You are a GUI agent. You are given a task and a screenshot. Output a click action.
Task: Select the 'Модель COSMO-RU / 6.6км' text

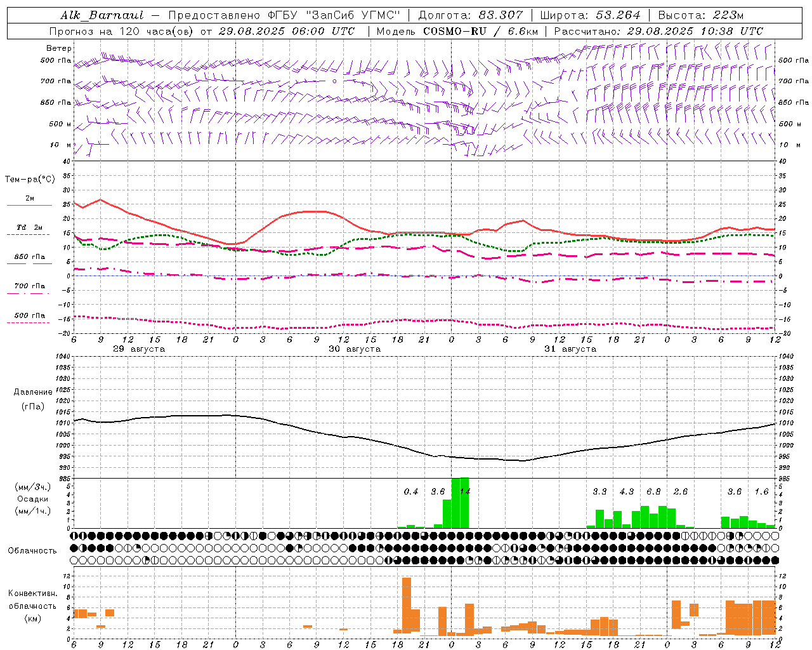tap(457, 31)
